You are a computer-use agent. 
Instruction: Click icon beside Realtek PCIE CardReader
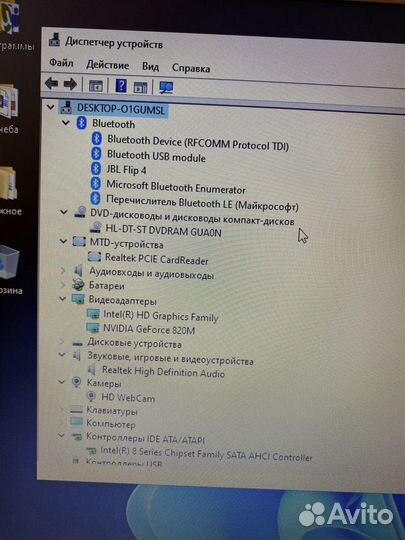[94, 257]
